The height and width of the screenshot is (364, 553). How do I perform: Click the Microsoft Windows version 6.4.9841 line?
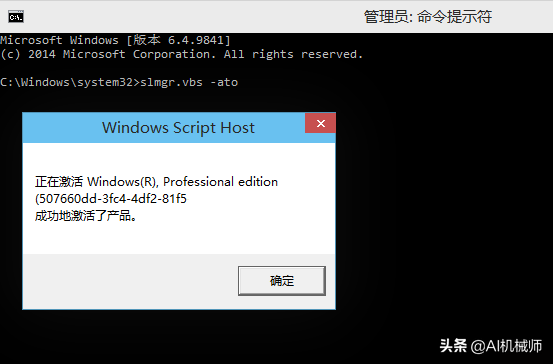115,40
